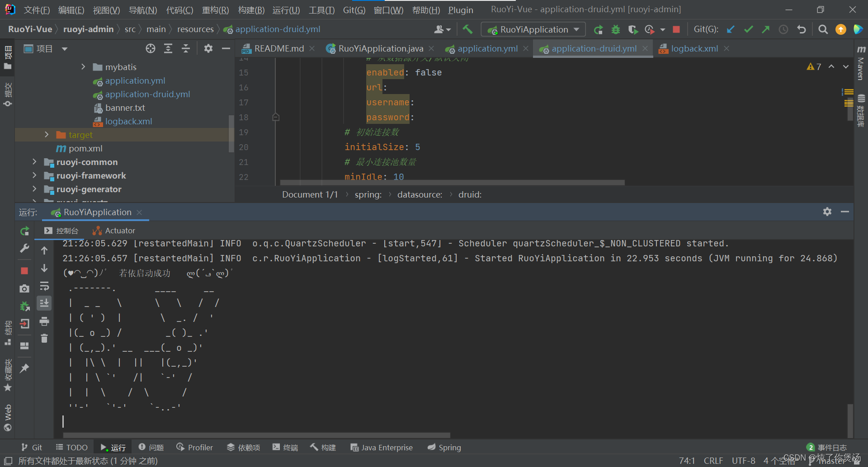Start debugging with the bug icon
The width and height of the screenshot is (868, 467).
(615, 29)
